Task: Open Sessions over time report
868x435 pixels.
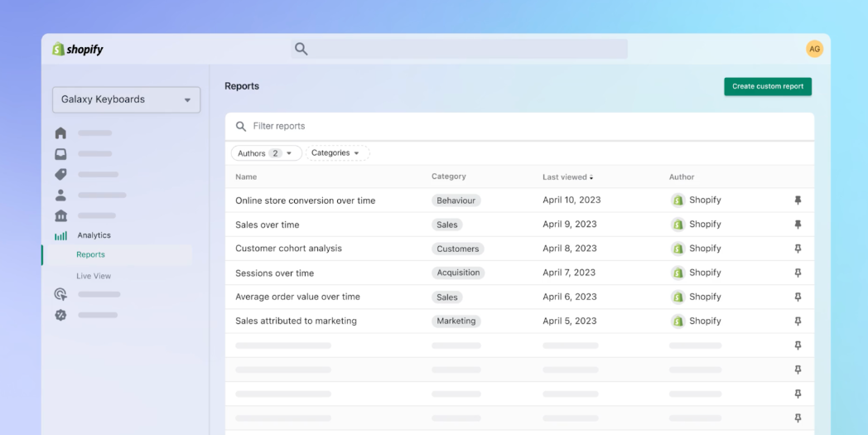Action: [x=275, y=273]
